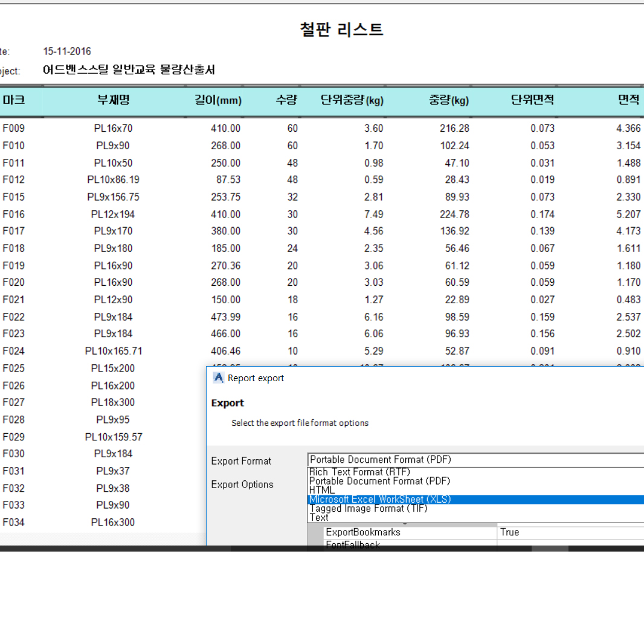Click the 부재명 column header
This screenshot has width=644, height=644.
pos(114,100)
